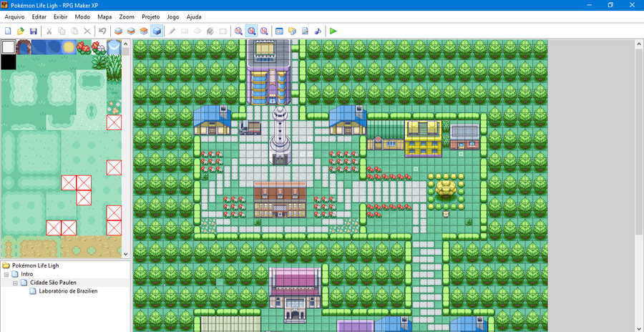The height and width of the screenshot is (332, 644).
Task: Click the Copy icon in the toolbar
Action: [62, 31]
